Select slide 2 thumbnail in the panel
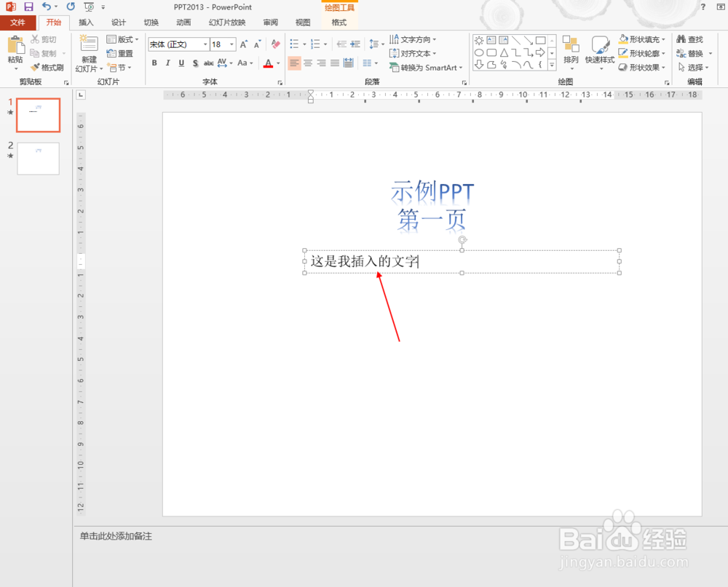 point(38,158)
